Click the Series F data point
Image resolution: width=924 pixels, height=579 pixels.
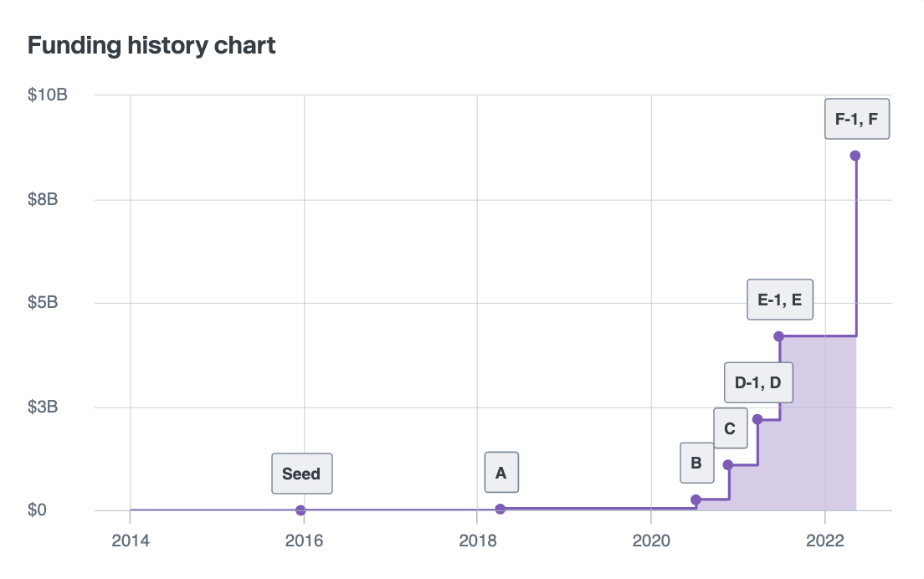click(x=855, y=156)
